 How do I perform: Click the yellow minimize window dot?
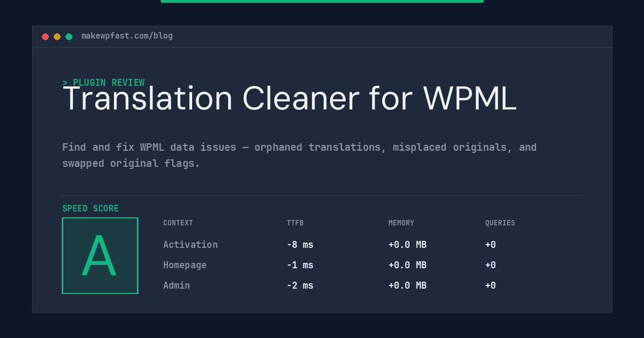57,36
